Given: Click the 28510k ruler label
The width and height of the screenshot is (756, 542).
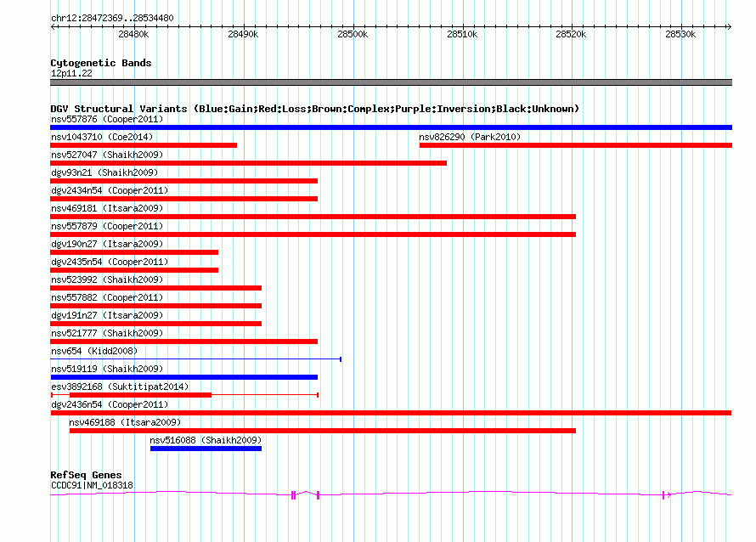Looking at the screenshot, I should click(462, 34).
